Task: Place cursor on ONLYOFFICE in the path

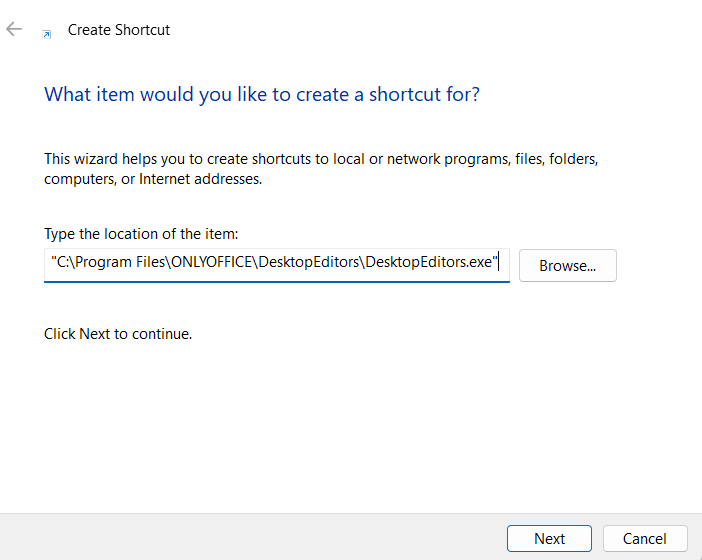Action: pyautogui.click(x=212, y=262)
